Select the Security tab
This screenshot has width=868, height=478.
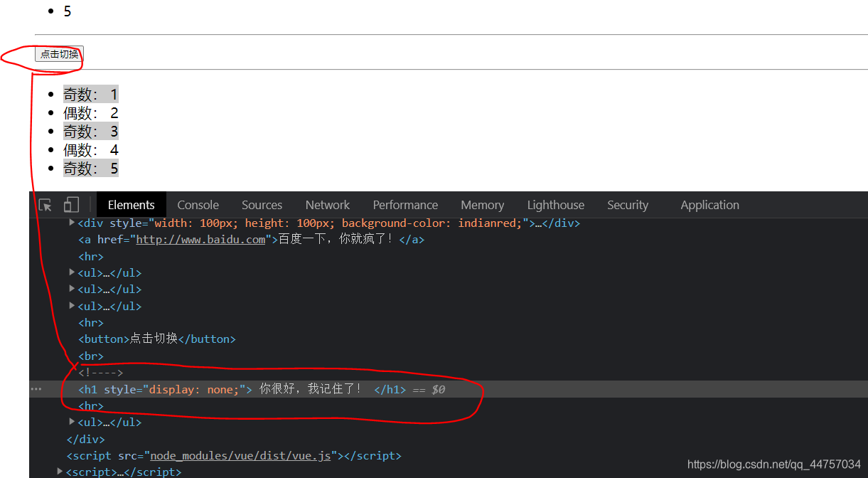628,205
